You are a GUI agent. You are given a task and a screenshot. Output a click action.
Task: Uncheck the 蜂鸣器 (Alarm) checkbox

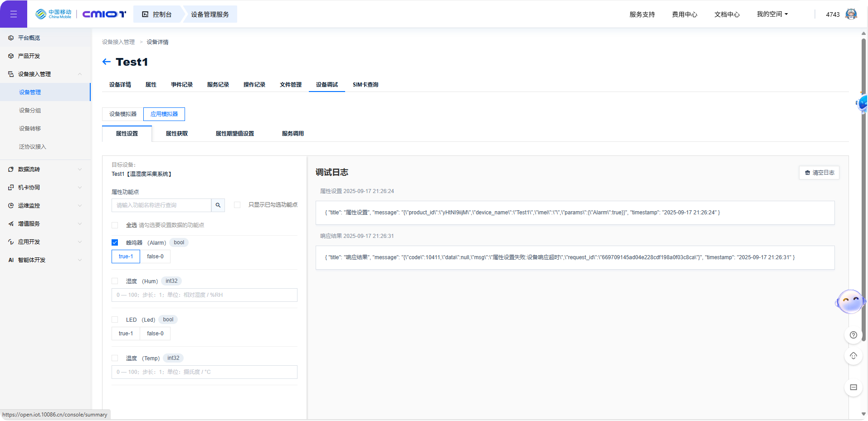(115, 242)
